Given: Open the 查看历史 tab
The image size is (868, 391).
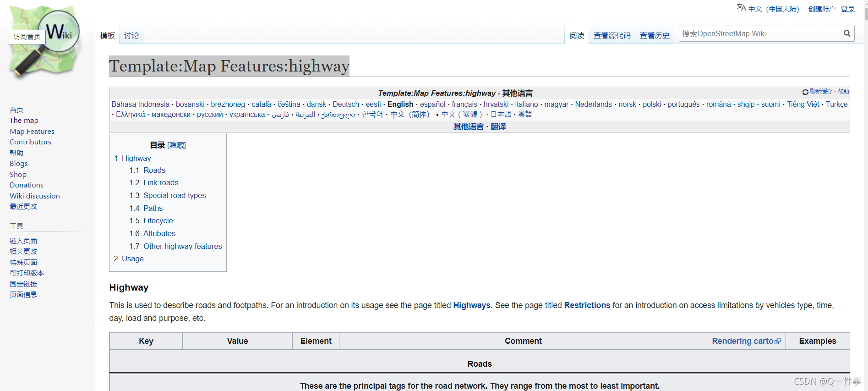Looking at the screenshot, I should pos(655,35).
